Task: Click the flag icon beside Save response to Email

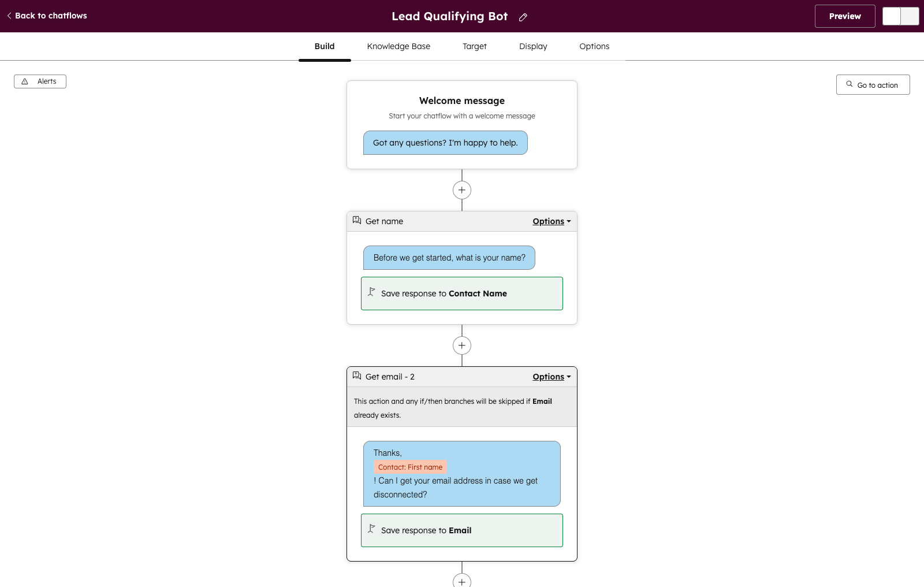Action: [371, 529]
